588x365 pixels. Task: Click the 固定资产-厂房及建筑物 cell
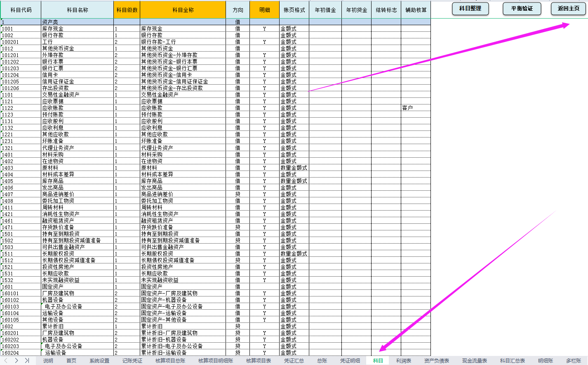[x=183, y=294]
